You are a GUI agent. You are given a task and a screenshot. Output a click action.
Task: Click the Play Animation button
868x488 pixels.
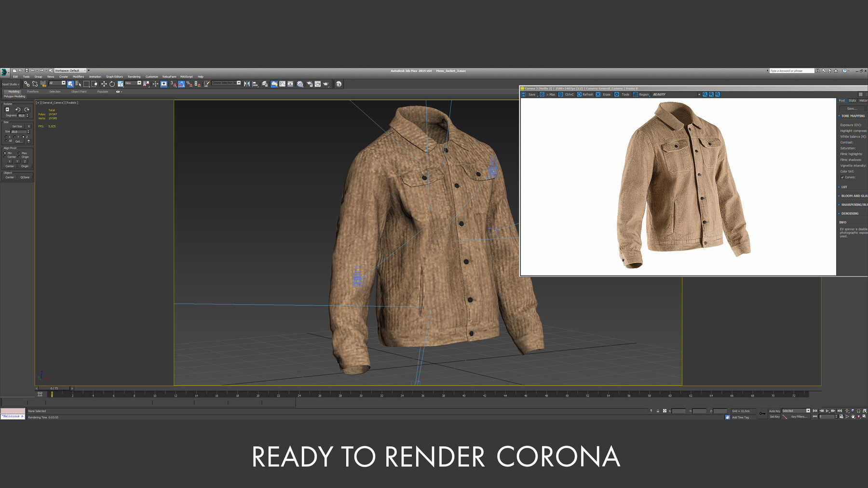tap(827, 411)
